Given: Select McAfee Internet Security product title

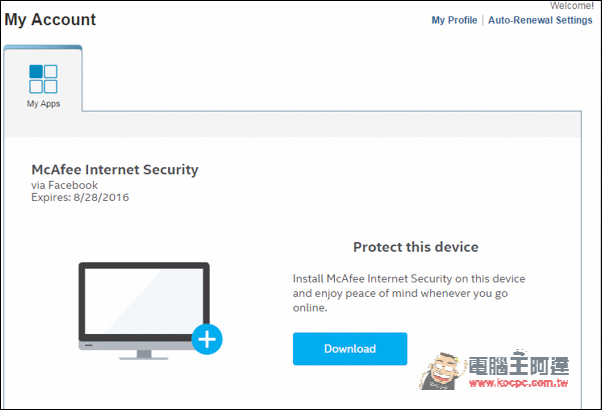Looking at the screenshot, I should pos(115,169).
